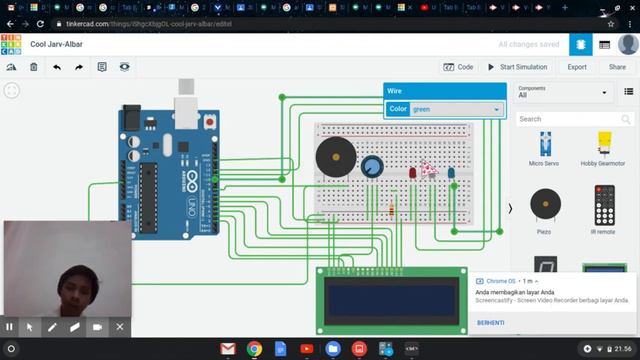640x360 pixels.
Task: Open Chrome three-dot menu
Action: point(631,24)
